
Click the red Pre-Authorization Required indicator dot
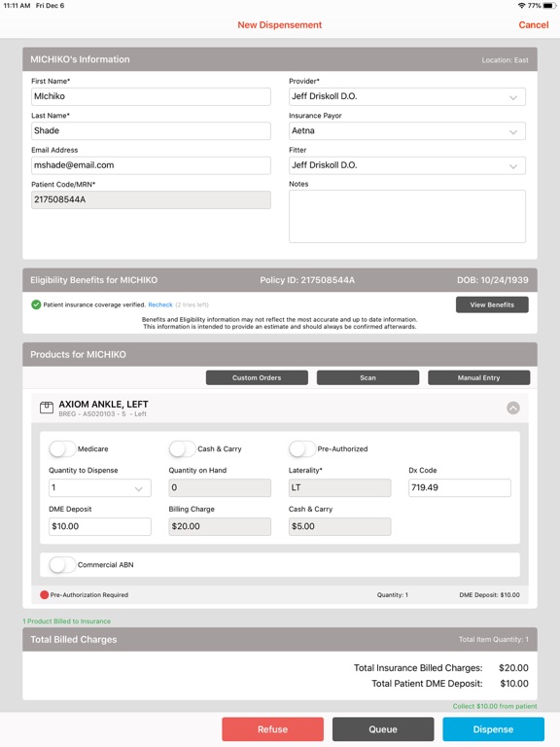click(45, 595)
